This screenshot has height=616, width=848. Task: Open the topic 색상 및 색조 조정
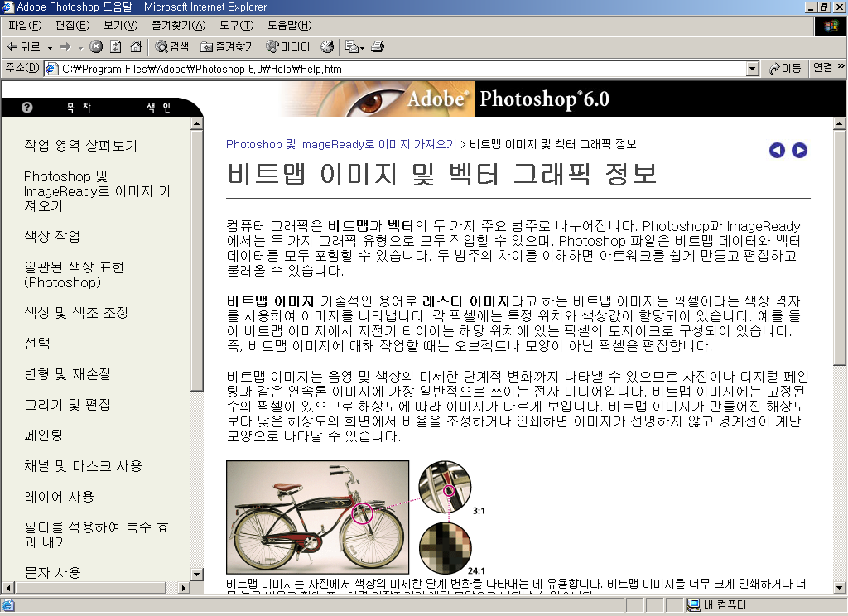(x=76, y=313)
